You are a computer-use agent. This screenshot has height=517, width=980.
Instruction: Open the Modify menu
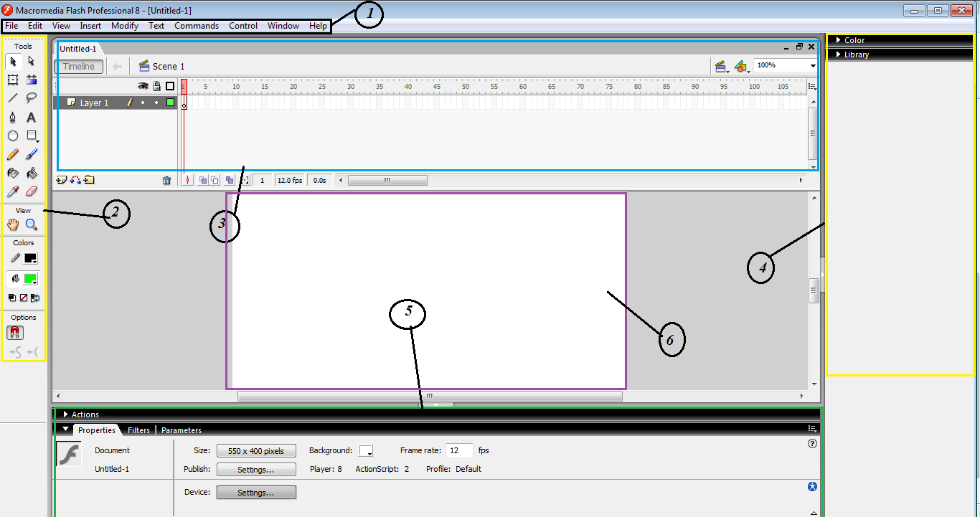click(x=125, y=26)
